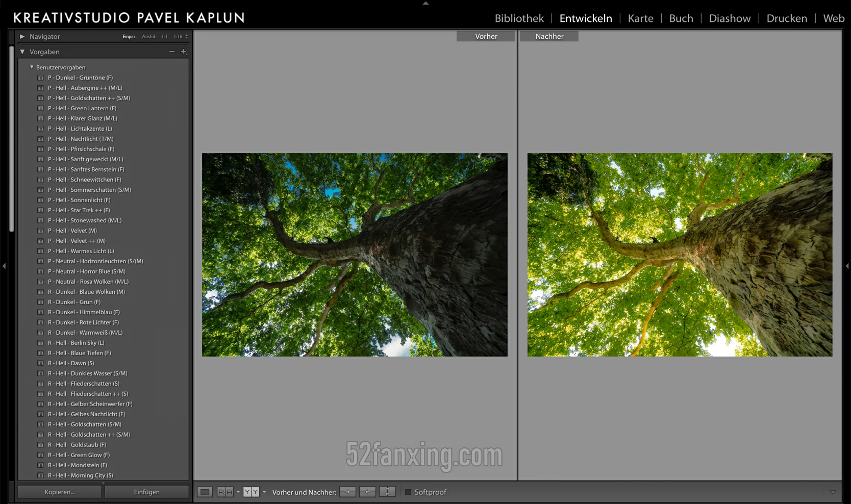Click the preset icon beside R - Dunkel - Rote Lichter (F)
Screen dimensions: 851x504
[40, 322]
